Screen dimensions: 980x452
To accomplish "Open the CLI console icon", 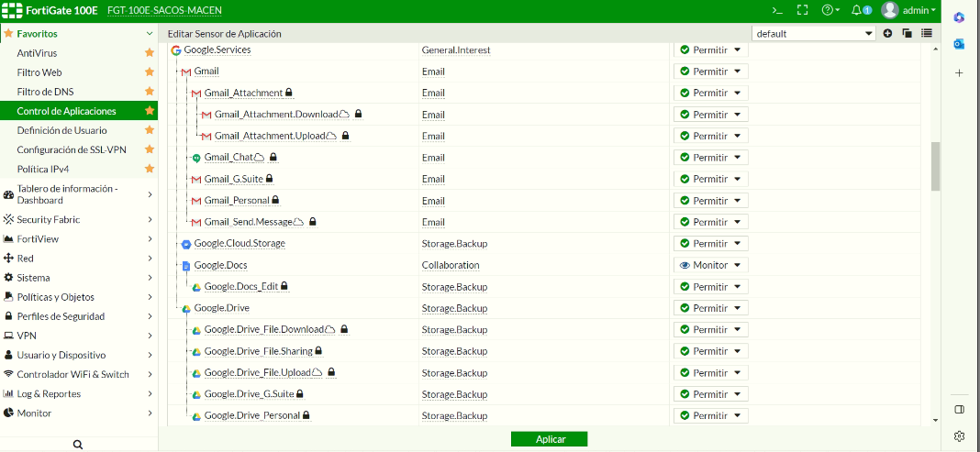I will [777, 10].
